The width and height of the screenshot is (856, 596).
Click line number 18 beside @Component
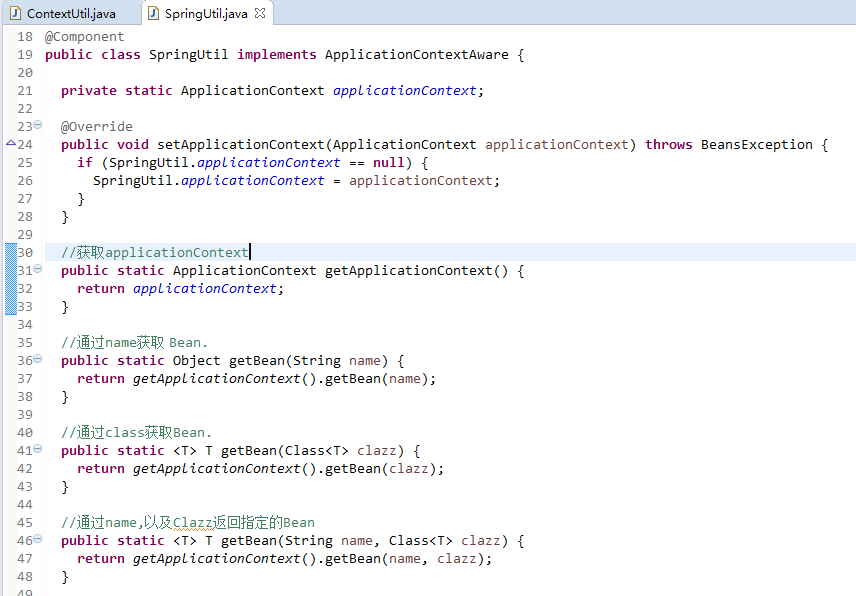point(24,36)
